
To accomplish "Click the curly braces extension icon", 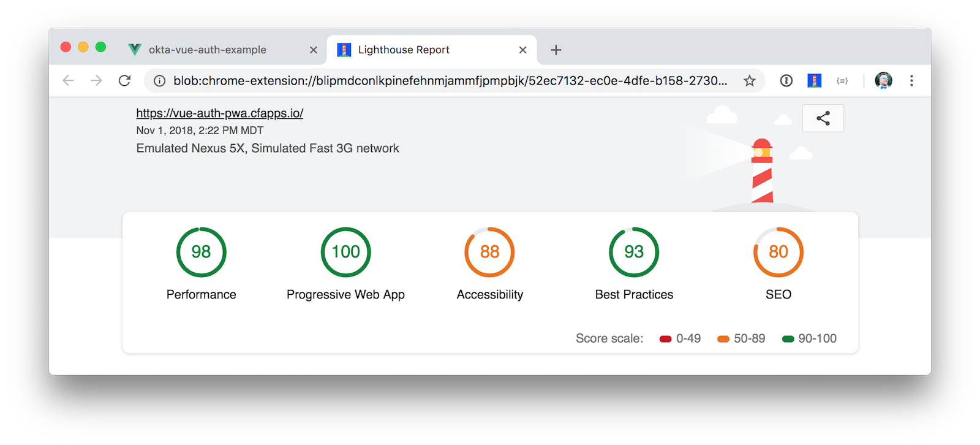I will (x=842, y=80).
